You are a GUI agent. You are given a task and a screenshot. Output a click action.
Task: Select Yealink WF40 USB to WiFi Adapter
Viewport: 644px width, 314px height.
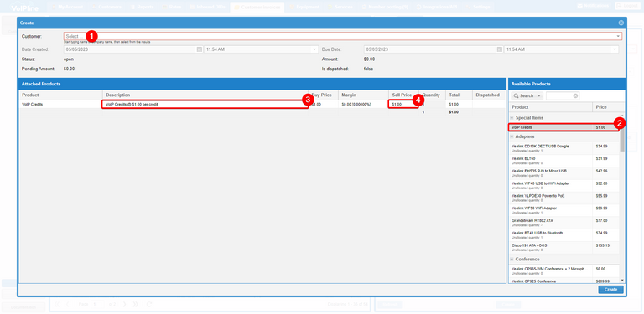(x=564, y=186)
